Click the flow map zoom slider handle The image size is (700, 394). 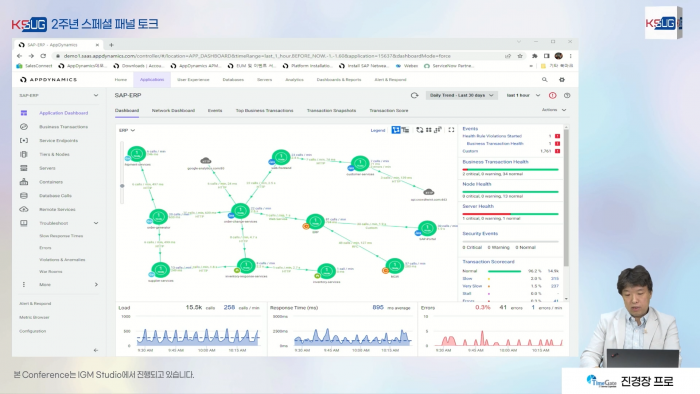[122, 186]
